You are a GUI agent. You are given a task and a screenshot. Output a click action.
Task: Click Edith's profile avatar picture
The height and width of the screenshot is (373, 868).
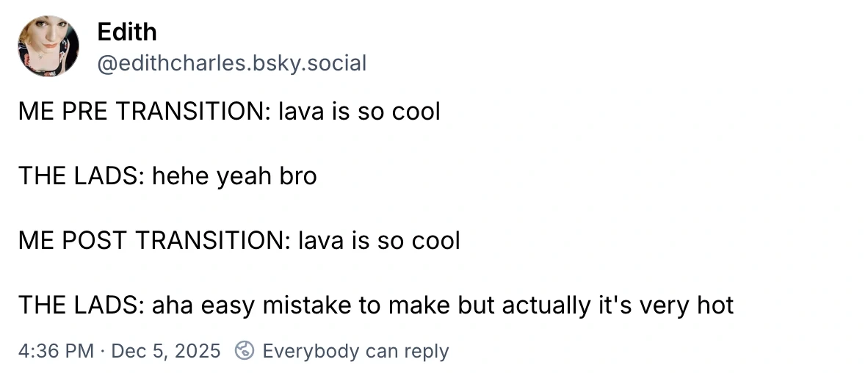point(48,46)
